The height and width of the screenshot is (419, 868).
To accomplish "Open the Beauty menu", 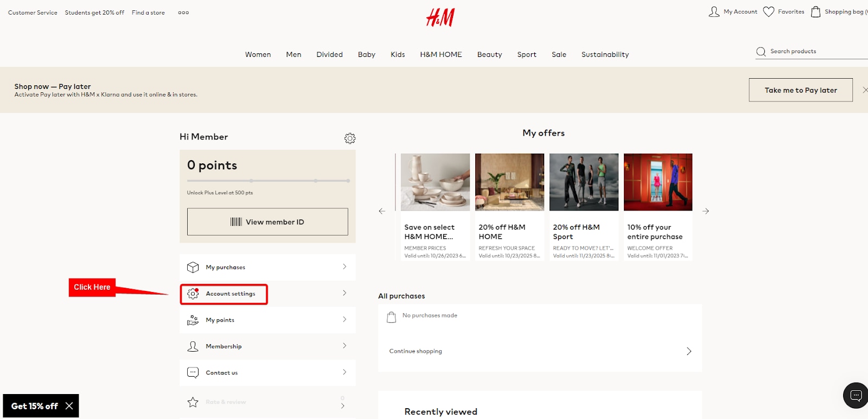I will coord(489,54).
